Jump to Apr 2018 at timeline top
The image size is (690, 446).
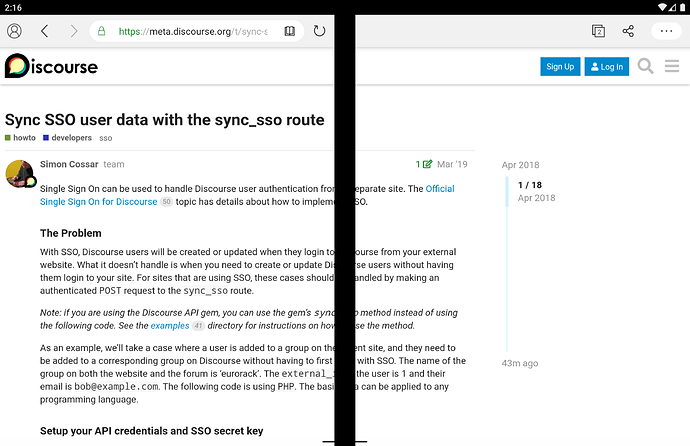[x=520, y=165]
